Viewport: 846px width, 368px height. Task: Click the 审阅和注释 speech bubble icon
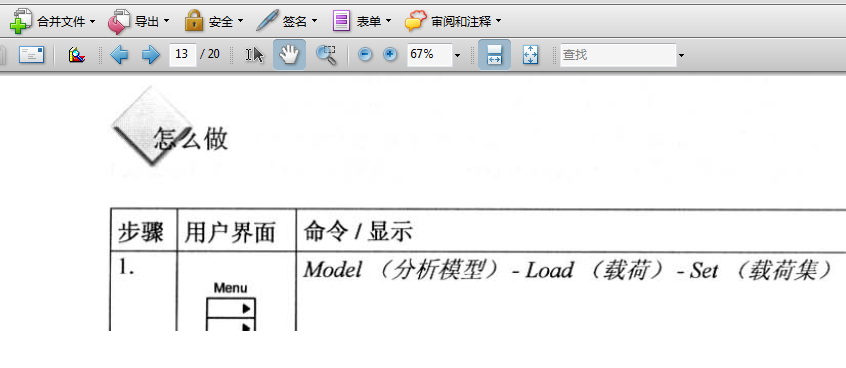point(415,21)
